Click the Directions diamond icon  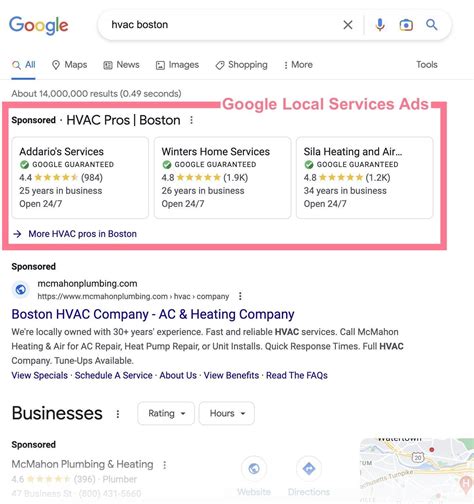click(x=309, y=469)
